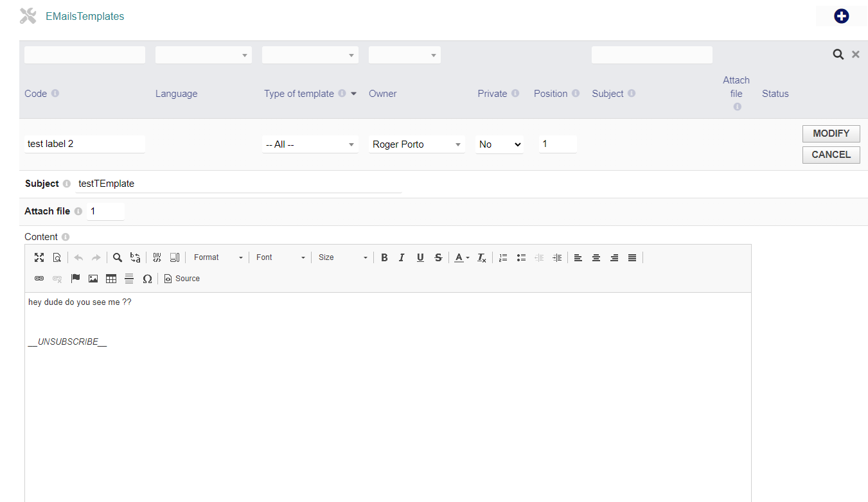
Task: Toggle bold formatting
Action: tap(384, 257)
